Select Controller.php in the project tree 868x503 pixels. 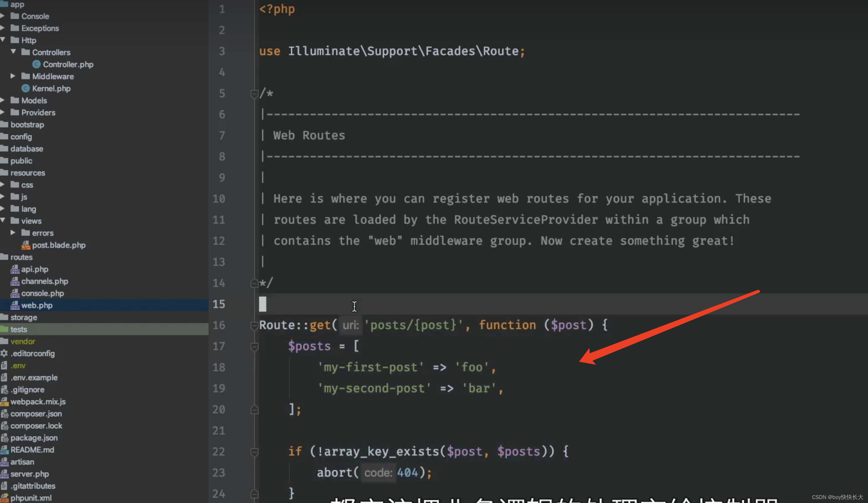point(68,64)
